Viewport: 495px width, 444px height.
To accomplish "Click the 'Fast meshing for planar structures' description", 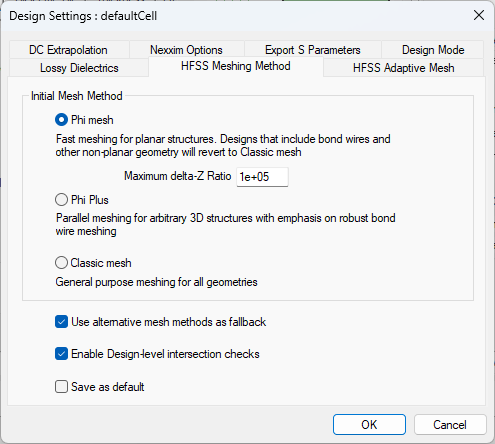I will point(223,145).
